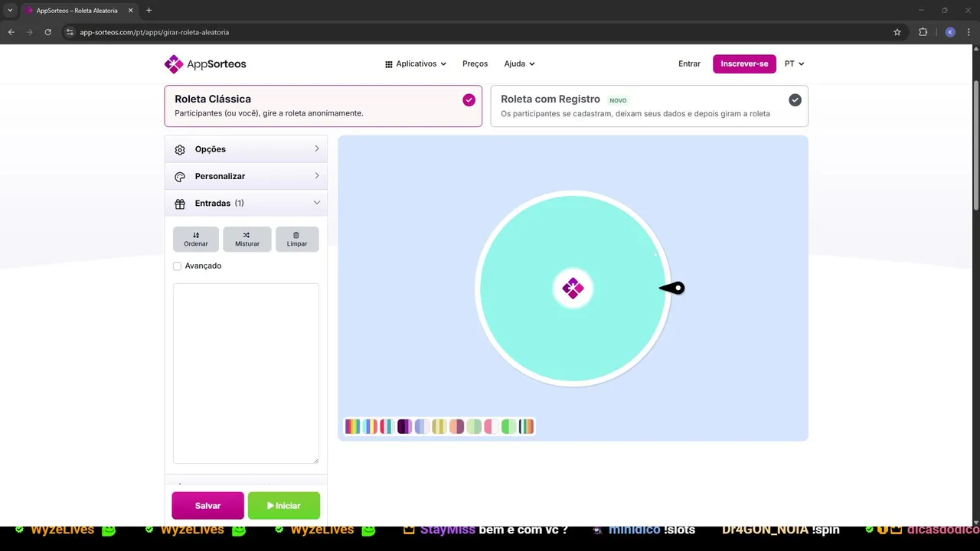Click the Inscrever-se button
This screenshot has width=980, height=551.
pos(744,64)
